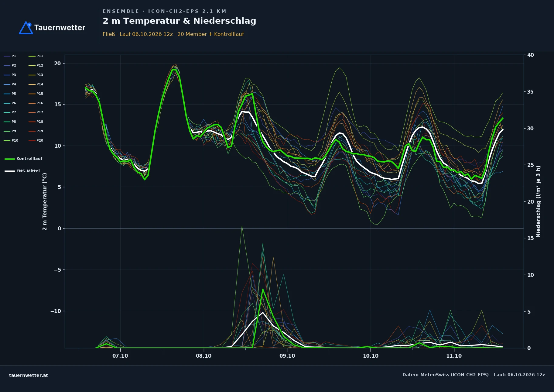Select the P13 legend entry

(x=36, y=75)
